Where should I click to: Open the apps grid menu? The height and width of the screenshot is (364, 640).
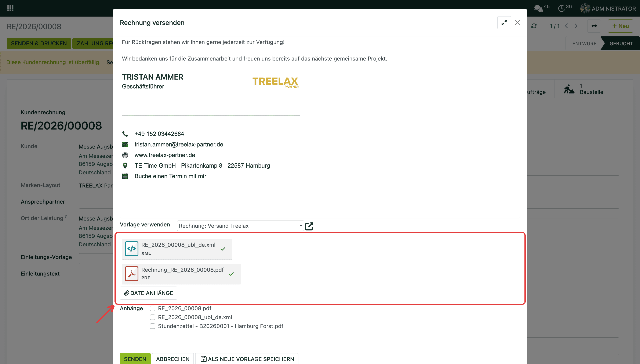click(x=10, y=8)
